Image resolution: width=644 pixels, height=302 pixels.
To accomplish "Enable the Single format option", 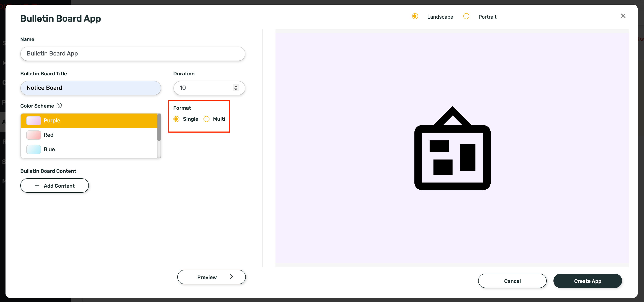I will click(176, 119).
